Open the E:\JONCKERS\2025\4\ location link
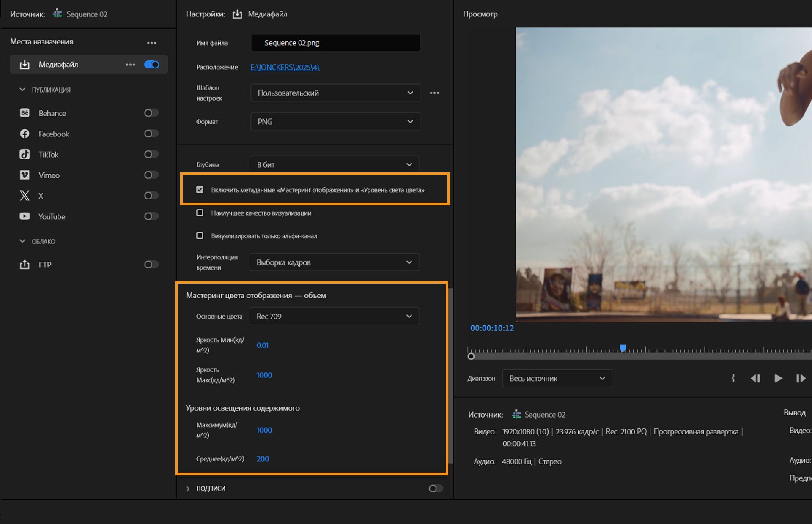The image size is (812, 524). [x=285, y=67]
